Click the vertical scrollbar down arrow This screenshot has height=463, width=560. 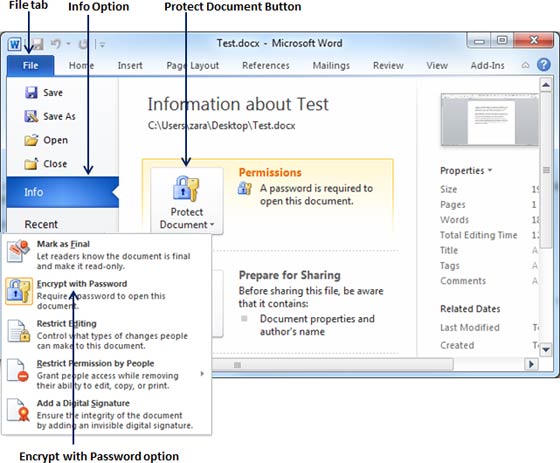pos(546,349)
